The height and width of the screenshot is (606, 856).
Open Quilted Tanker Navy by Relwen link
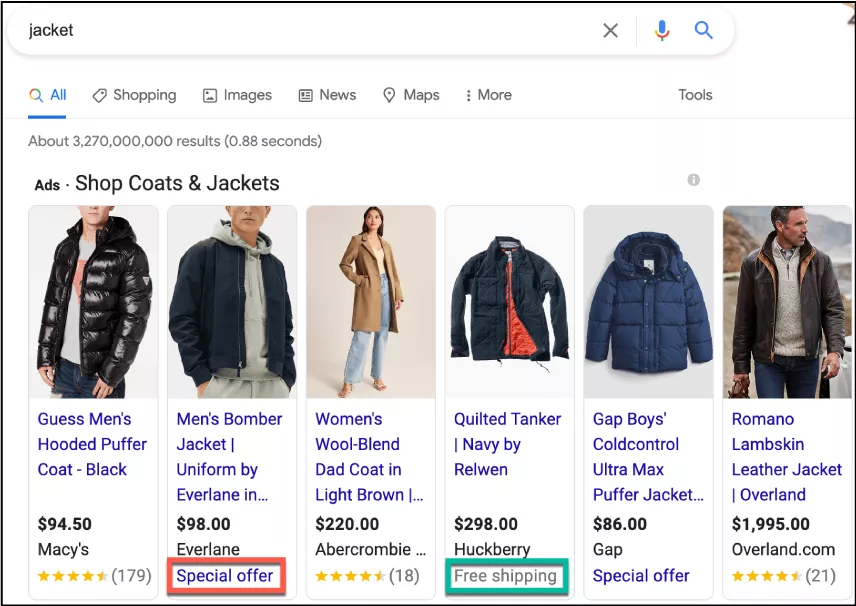(507, 444)
